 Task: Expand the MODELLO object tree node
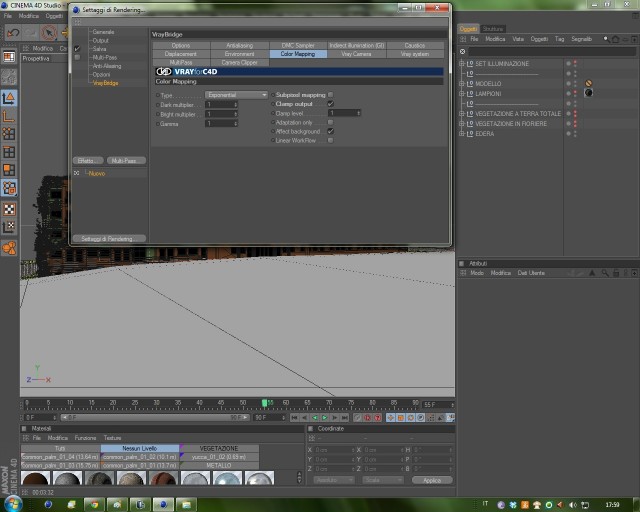(x=462, y=84)
